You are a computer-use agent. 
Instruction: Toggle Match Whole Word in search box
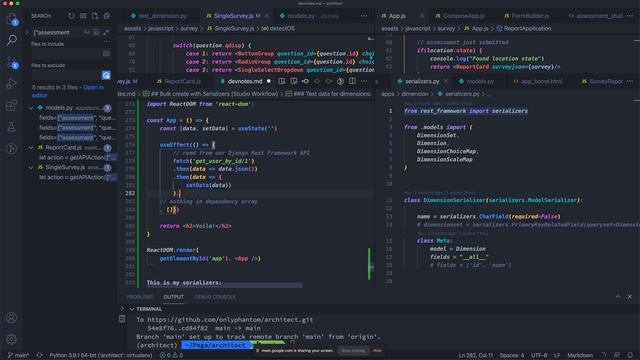pyautogui.click(x=96, y=32)
